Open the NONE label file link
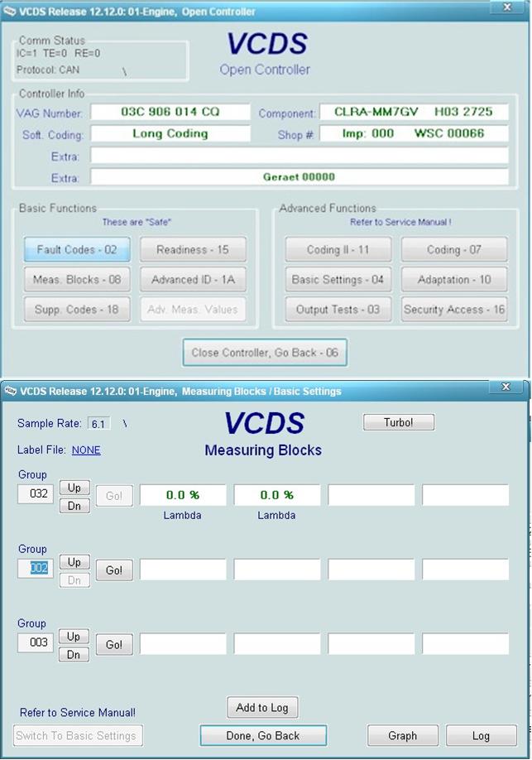Viewport: 532px width, 760px height. 86,450
